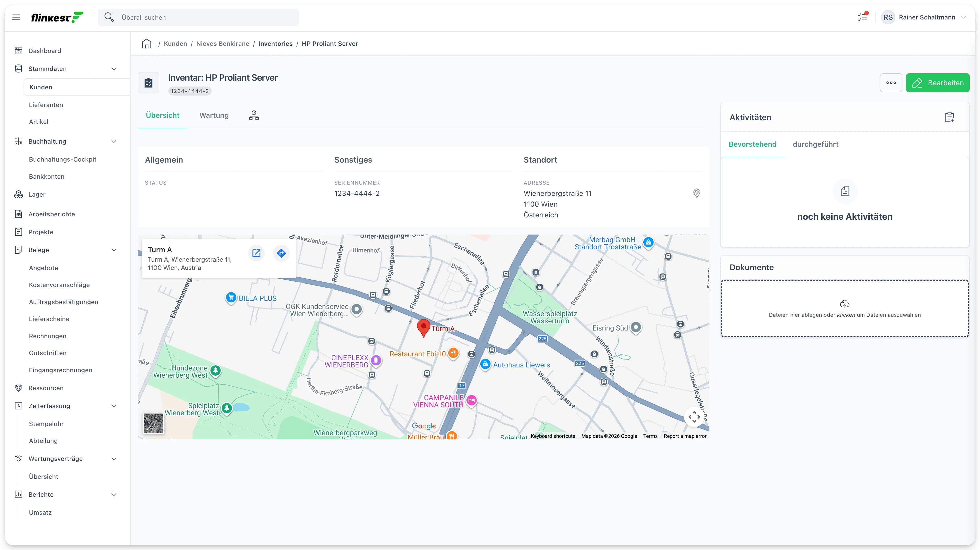Image resolution: width=980 pixels, height=550 pixels.
Task: Click the directions arrow icon for Turm A
Action: click(x=281, y=253)
